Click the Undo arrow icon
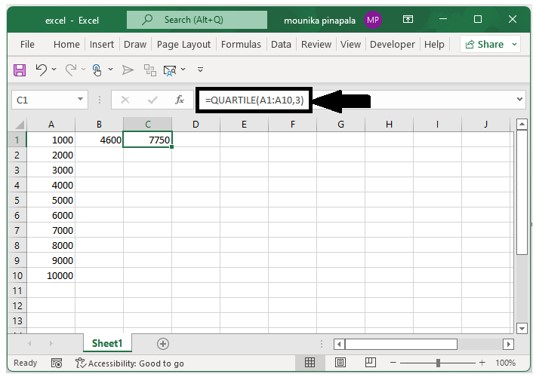 click(x=41, y=70)
